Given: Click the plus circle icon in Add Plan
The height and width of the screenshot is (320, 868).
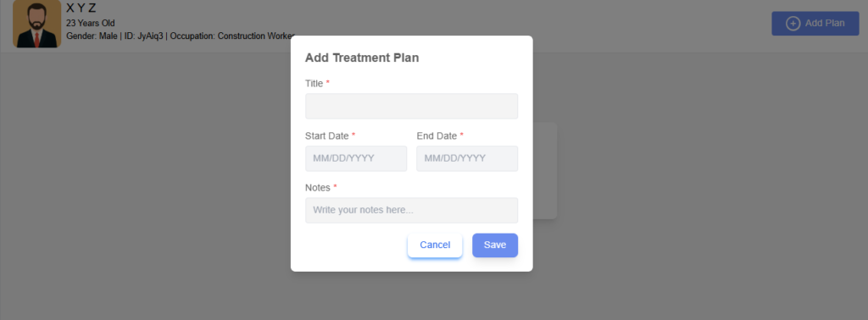Looking at the screenshot, I should click(x=793, y=23).
